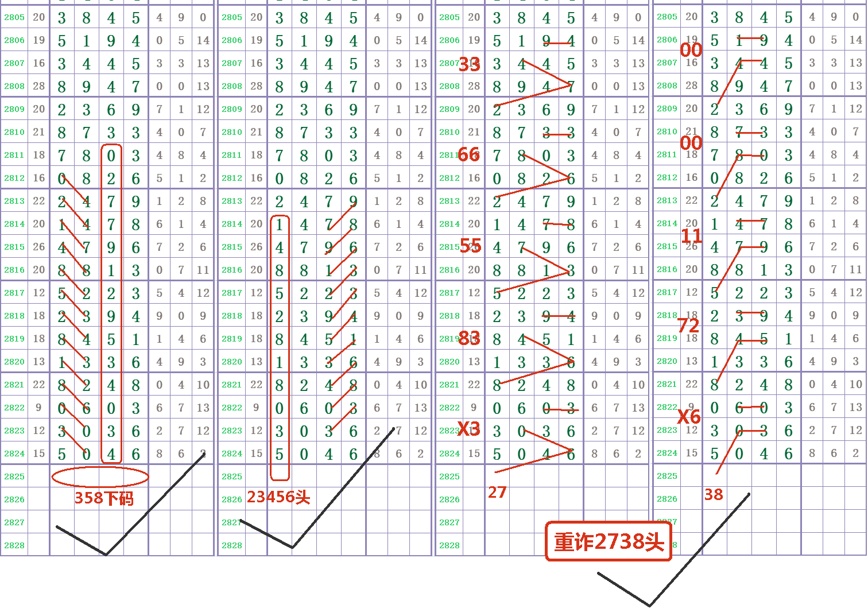Select the red "27" under third panel
The image size is (868, 616).
pos(497,493)
